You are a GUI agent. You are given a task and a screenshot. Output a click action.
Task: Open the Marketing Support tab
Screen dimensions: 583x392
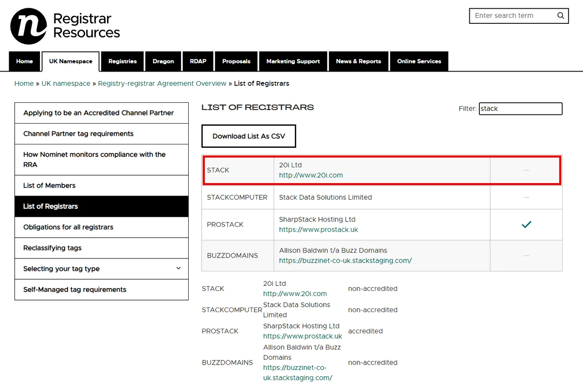293,61
